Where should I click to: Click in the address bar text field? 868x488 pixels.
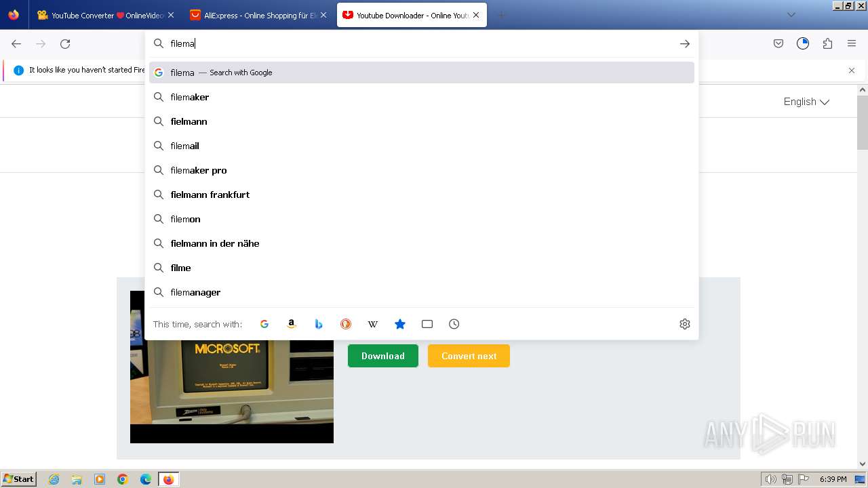coord(420,43)
